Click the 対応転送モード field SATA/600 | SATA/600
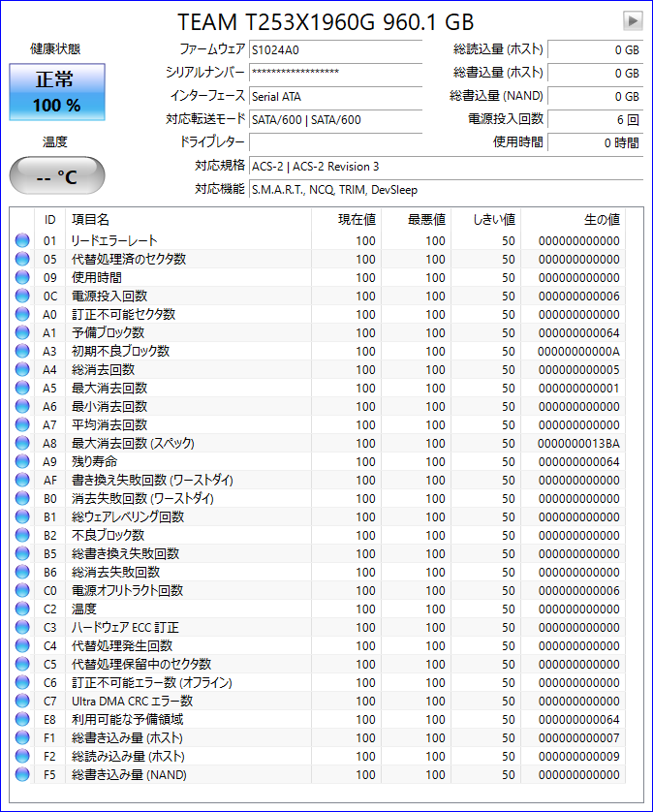The image size is (653, 812). [x=335, y=119]
